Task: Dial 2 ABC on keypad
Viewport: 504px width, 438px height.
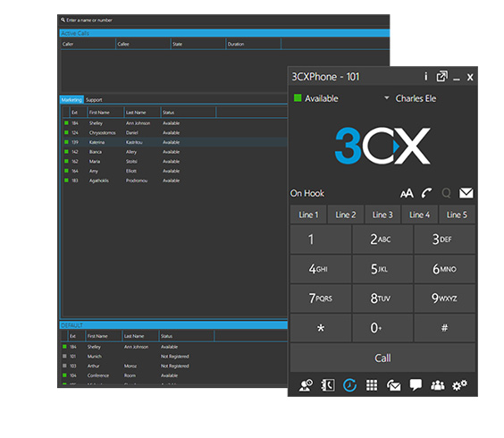Action: click(382, 240)
